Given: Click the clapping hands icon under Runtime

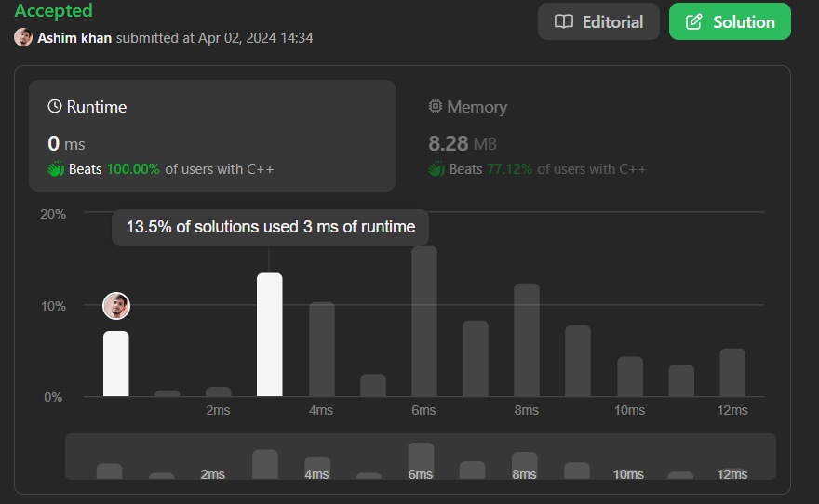Looking at the screenshot, I should (56, 169).
